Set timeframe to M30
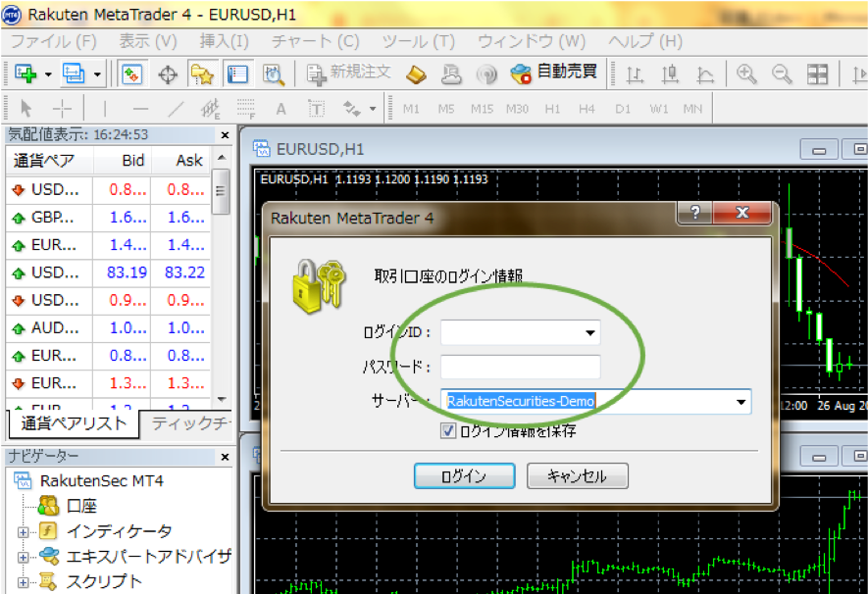This screenshot has height=594, width=868. 517,109
